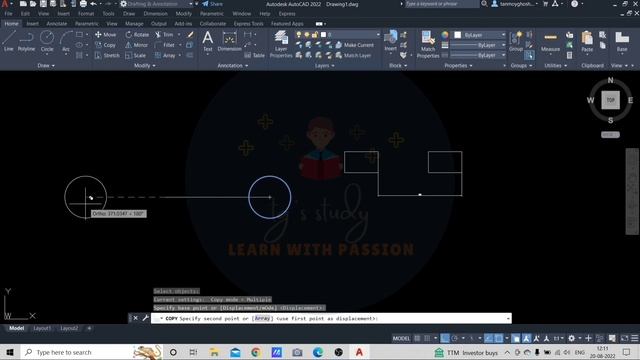Toggle snap mode in status bar

pyautogui.click(x=427, y=338)
